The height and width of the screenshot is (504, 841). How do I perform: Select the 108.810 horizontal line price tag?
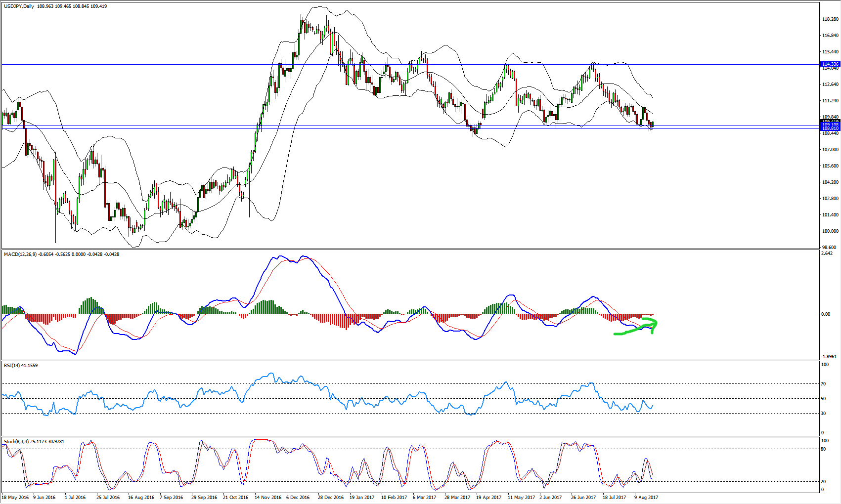pos(830,128)
